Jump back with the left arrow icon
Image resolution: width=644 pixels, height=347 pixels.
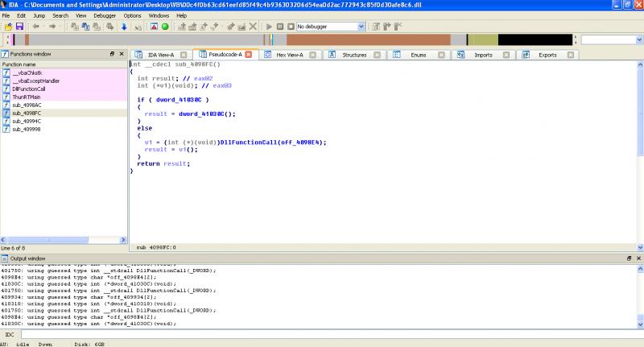click(x=36, y=27)
